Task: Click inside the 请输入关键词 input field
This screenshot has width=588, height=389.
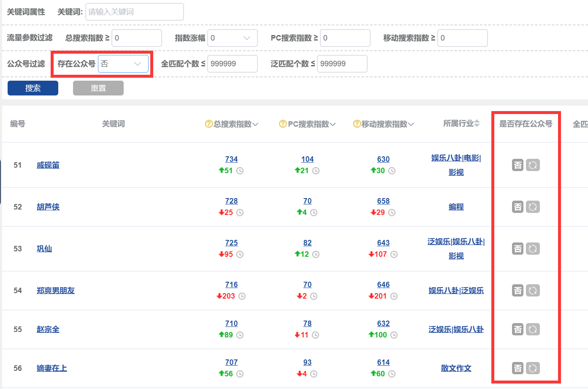Action: pyautogui.click(x=134, y=12)
